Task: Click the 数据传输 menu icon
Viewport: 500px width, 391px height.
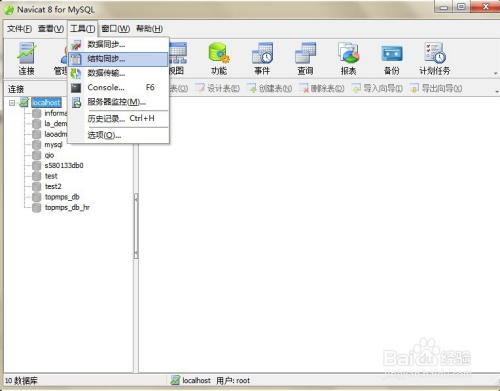Action: 76,73
